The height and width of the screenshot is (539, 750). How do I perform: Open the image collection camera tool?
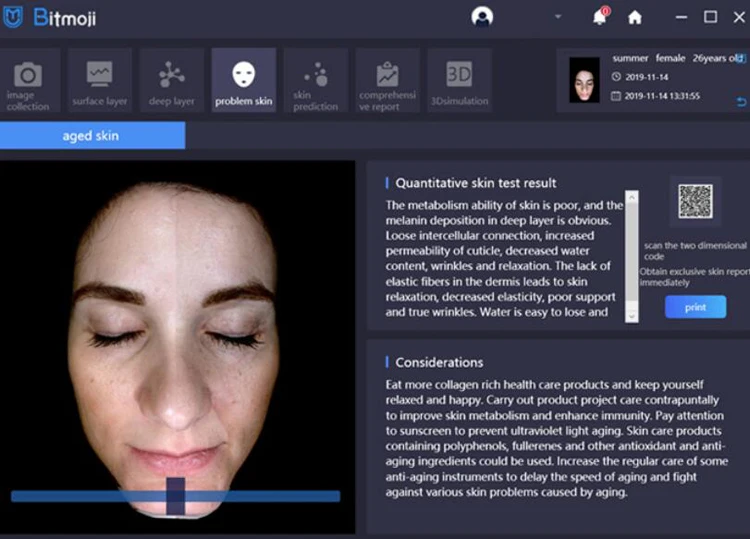click(x=29, y=80)
